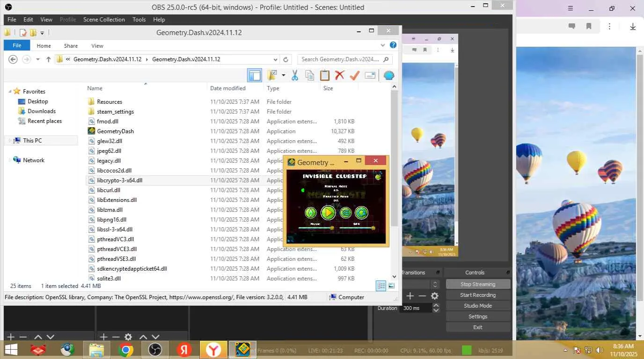Viewport: 644px width, 359px height.
Task: Click the blue File button in Explorer
Action: point(17,45)
